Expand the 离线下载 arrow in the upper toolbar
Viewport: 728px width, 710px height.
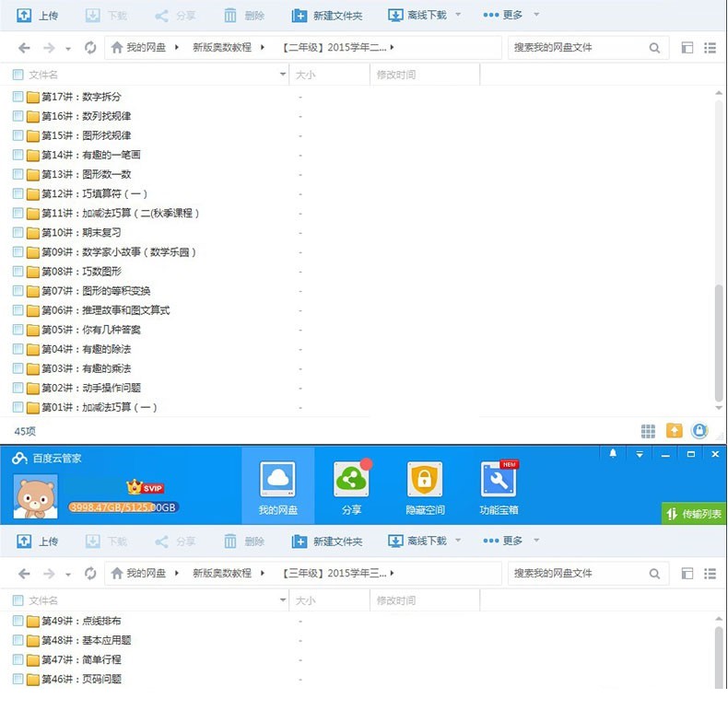coord(458,15)
